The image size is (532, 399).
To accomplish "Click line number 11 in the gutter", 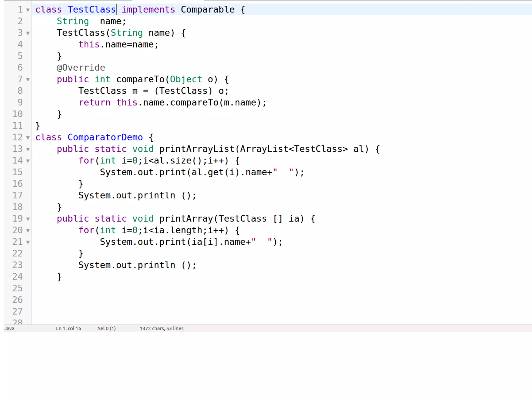I will (x=17, y=126).
